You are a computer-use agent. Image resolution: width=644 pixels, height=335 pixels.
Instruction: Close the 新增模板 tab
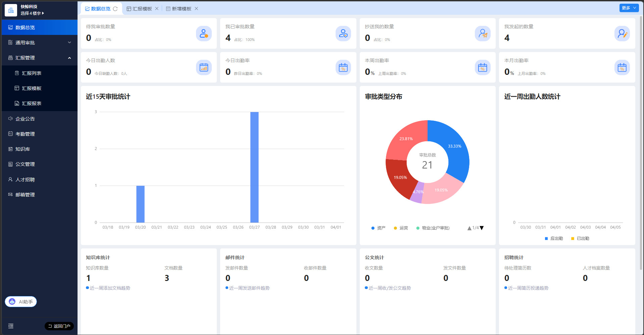196,9
